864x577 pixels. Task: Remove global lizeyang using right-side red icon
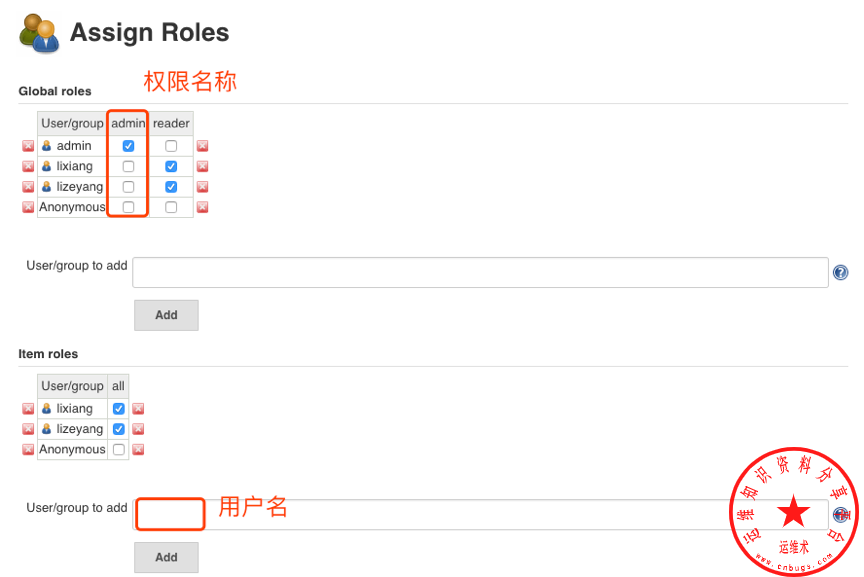point(202,187)
